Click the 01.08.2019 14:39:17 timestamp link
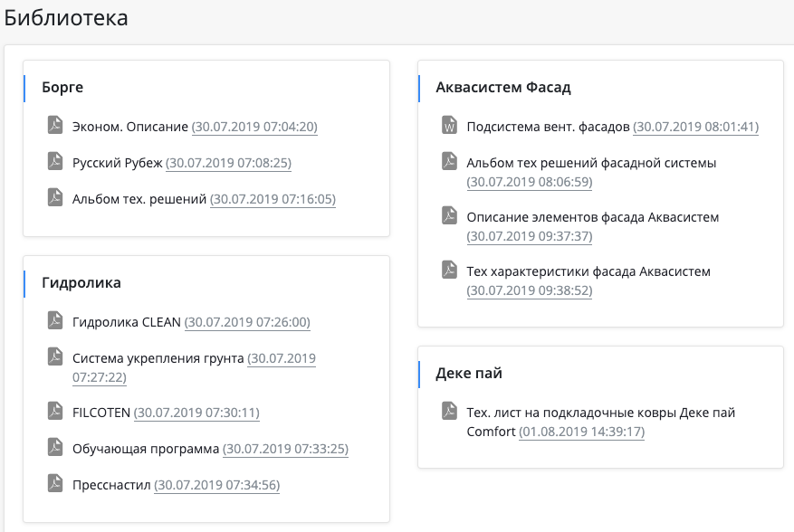This screenshot has width=794, height=532. coord(581,432)
